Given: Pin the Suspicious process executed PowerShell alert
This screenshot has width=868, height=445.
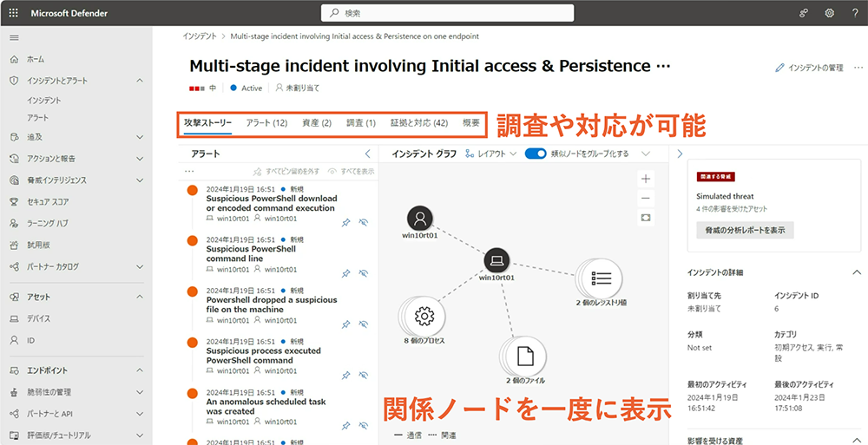Looking at the screenshot, I should pos(346,376).
